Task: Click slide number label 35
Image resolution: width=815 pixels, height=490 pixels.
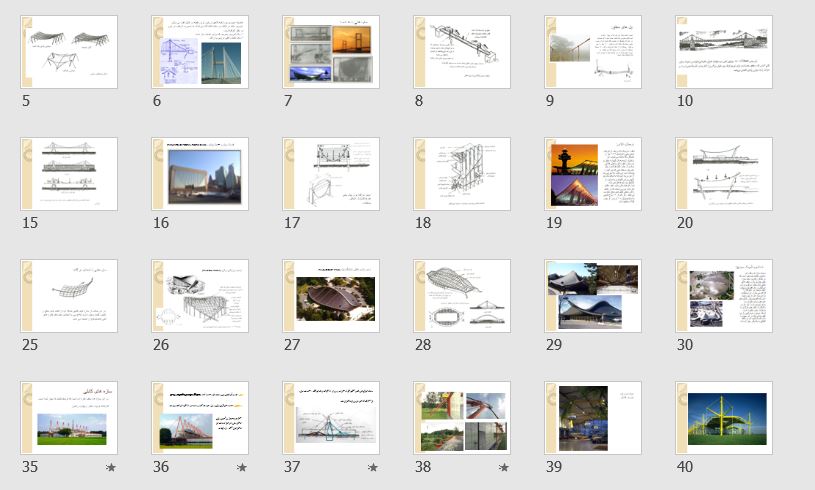Action: pyautogui.click(x=30, y=467)
